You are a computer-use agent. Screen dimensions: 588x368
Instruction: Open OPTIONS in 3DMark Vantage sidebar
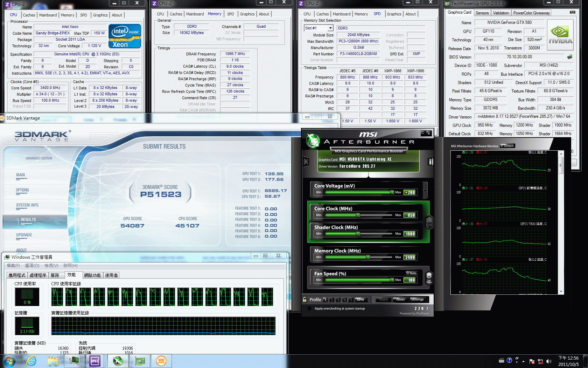click(22, 190)
